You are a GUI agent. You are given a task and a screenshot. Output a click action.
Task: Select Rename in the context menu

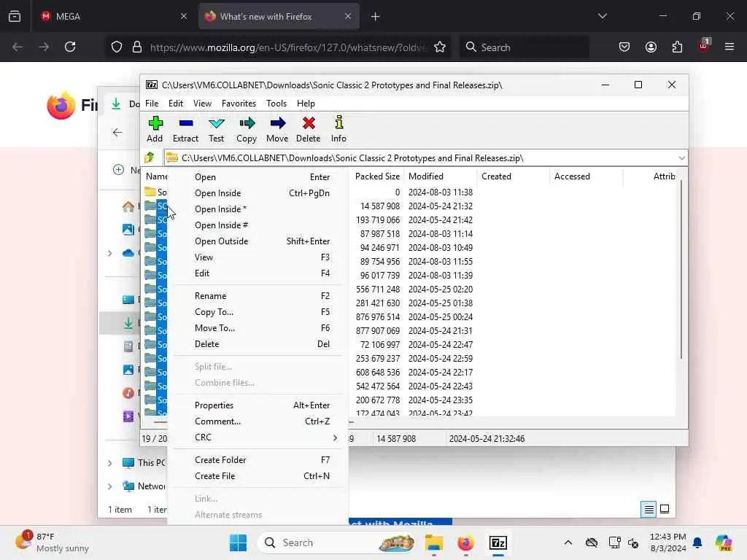(258, 296)
